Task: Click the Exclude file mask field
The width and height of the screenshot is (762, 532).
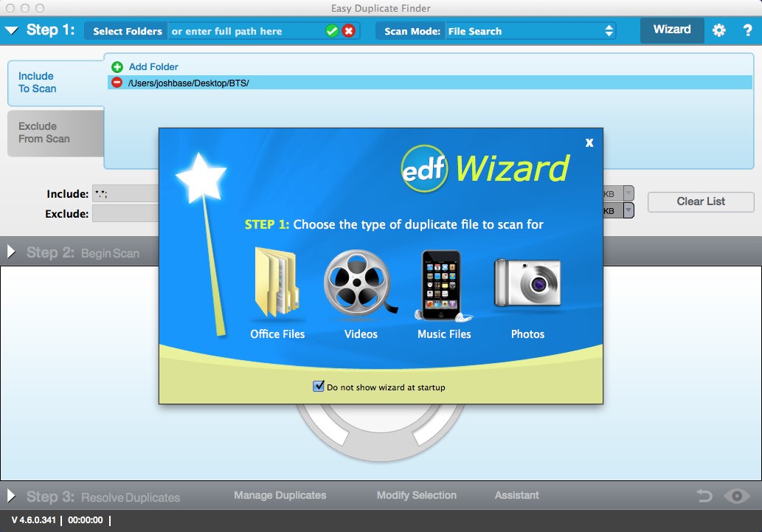Action: [125, 213]
